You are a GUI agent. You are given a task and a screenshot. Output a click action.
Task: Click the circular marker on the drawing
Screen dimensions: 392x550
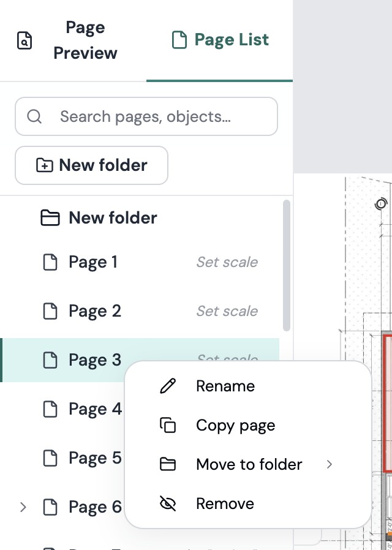(x=381, y=203)
